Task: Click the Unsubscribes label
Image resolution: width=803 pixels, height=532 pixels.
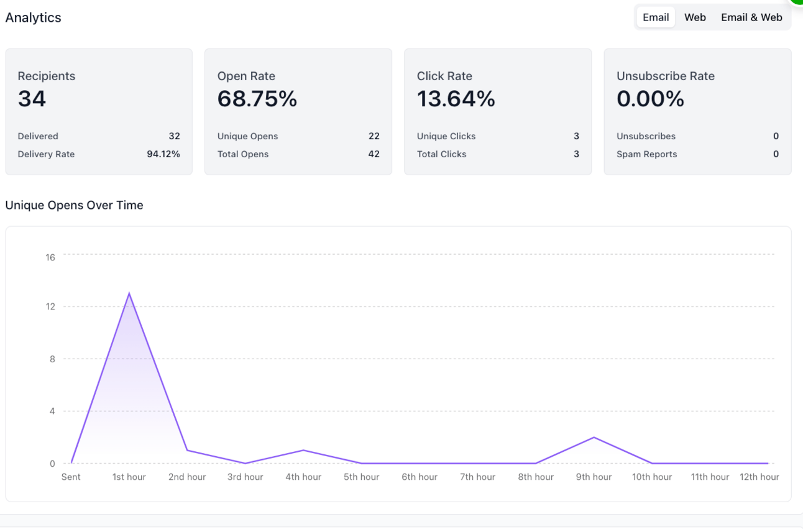Action: [x=646, y=136]
